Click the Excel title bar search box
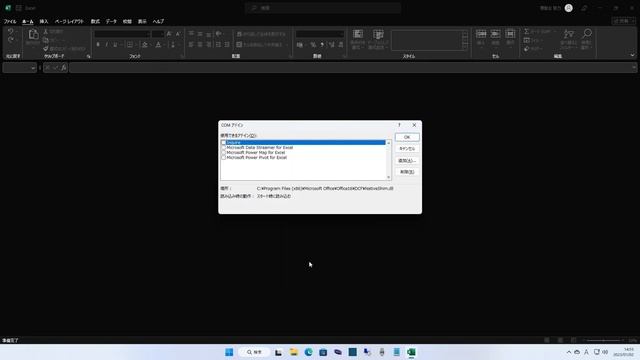 click(x=323, y=8)
